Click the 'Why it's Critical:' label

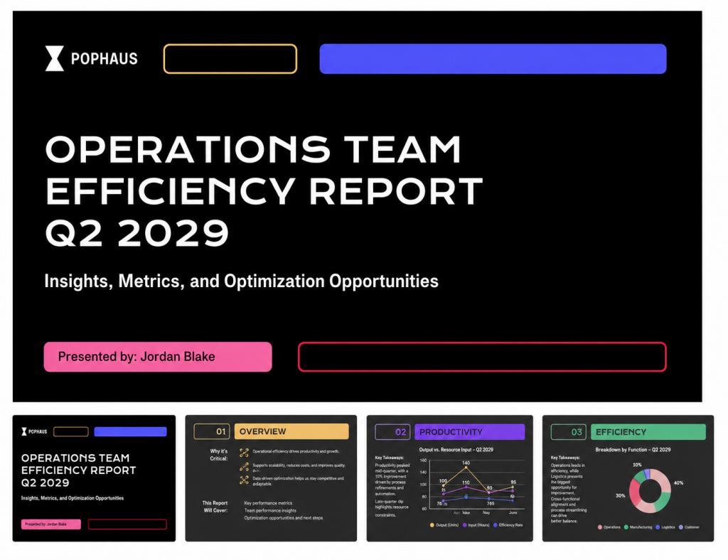(219, 455)
